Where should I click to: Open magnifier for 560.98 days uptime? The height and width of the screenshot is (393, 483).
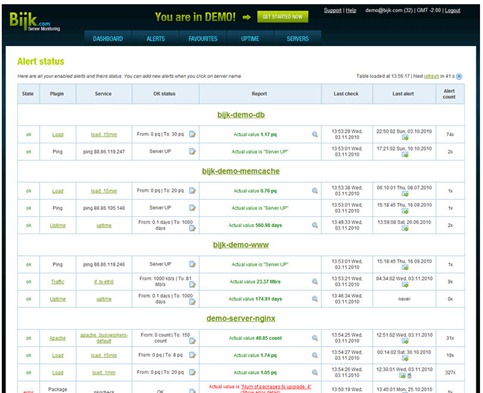click(x=315, y=225)
